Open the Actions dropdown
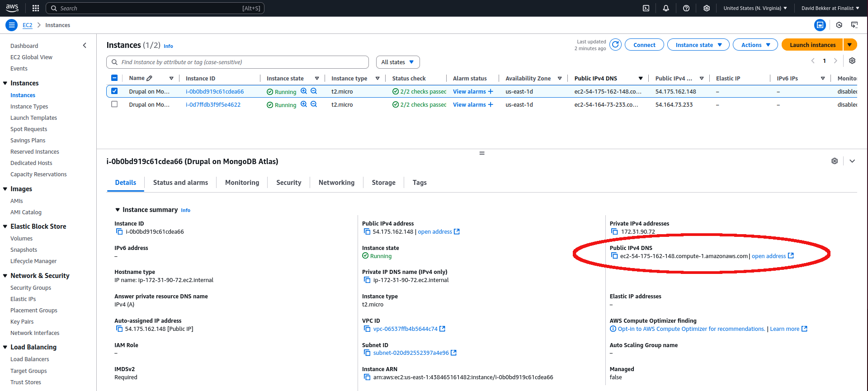The width and height of the screenshot is (868, 391). (755, 45)
